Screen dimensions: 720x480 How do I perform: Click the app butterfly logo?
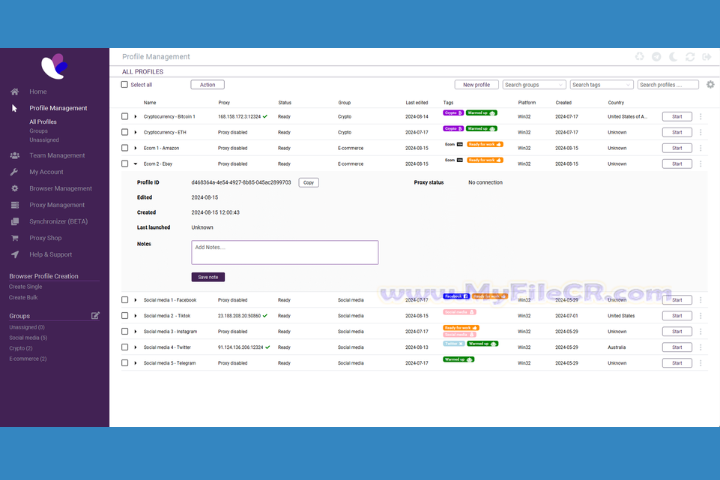pos(54,66)
